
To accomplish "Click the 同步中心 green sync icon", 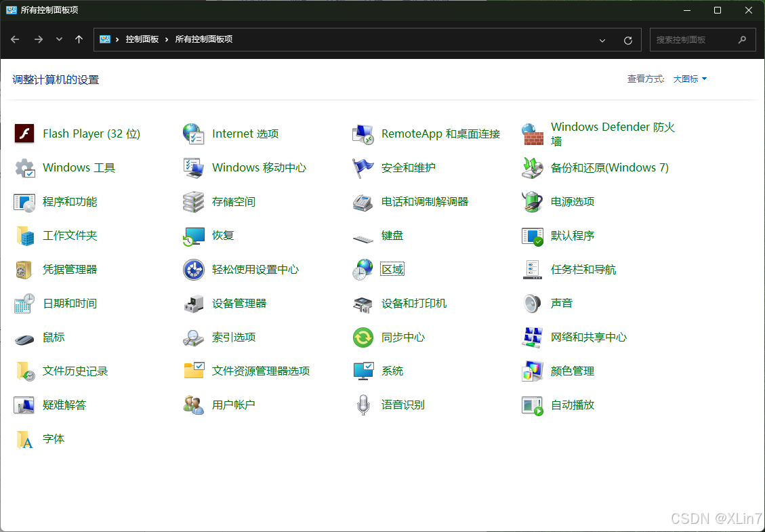I will pyautogui.click(x=363, y=337).
